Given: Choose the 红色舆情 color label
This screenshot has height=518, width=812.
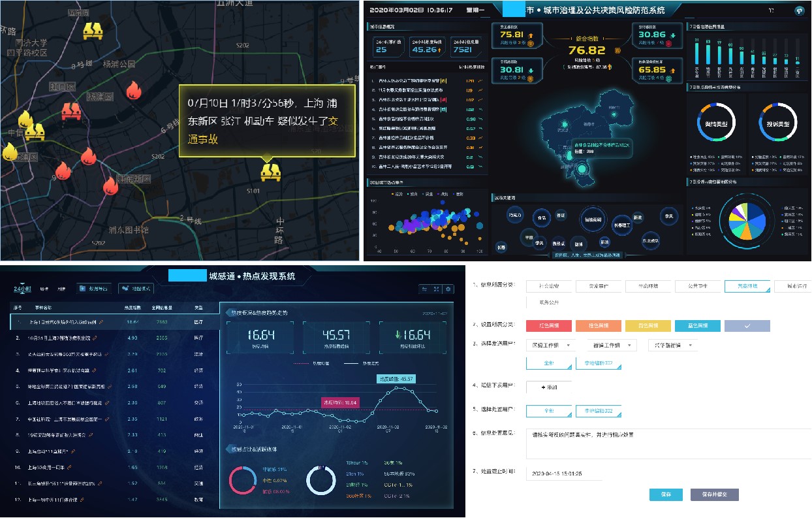Looking at the screenshot, I should point(551,325).
